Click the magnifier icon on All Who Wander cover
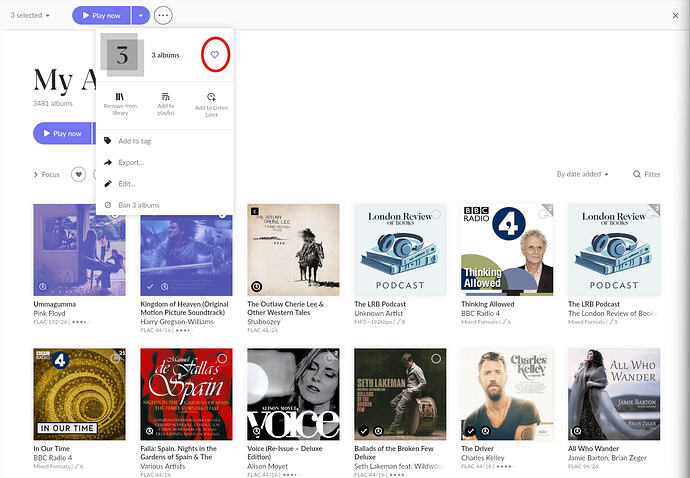Viewport: 690px width, 478px height. pyautogui.click(x=577, y=431)
